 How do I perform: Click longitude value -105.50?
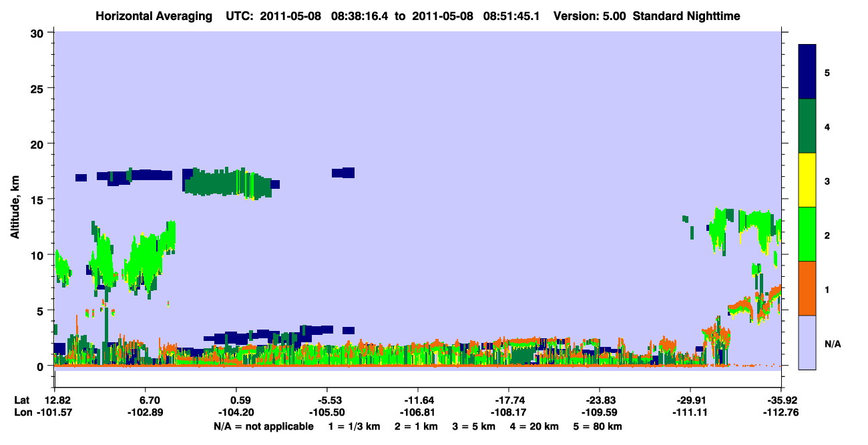click(327, 412)
